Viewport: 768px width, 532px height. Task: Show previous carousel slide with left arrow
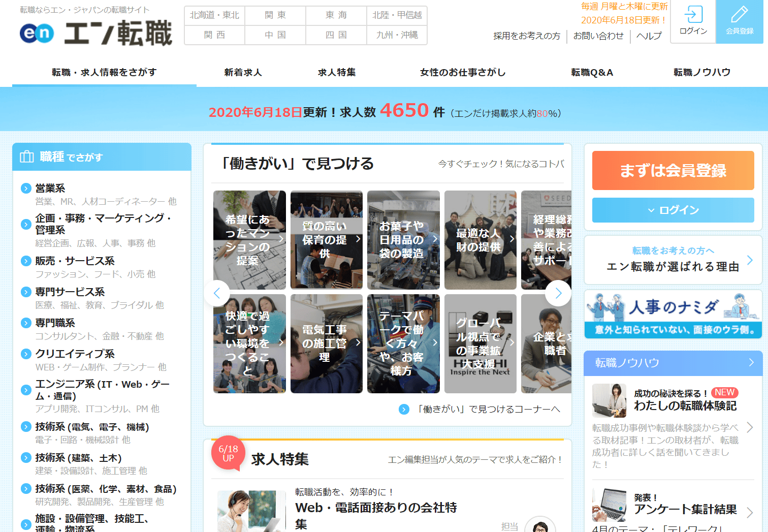pos(217,293)
